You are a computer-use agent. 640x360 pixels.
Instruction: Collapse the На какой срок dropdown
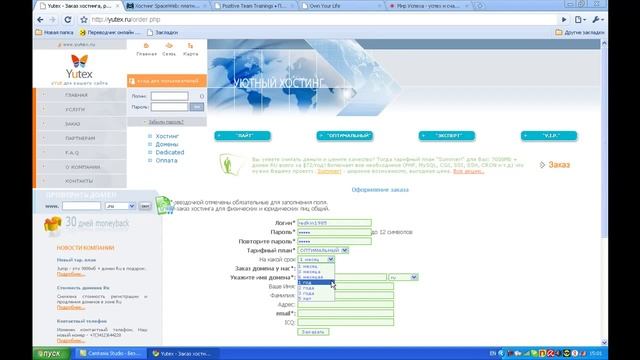tap(316, 259)
